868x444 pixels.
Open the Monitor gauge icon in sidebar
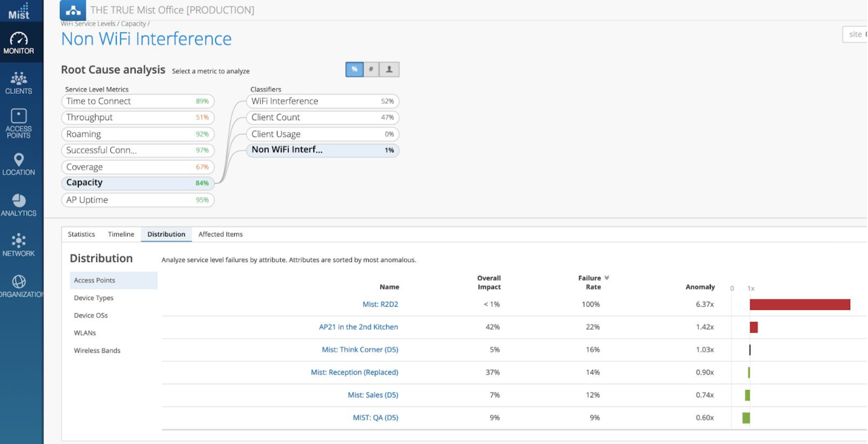pyautogui.click(x=19, y=39)
